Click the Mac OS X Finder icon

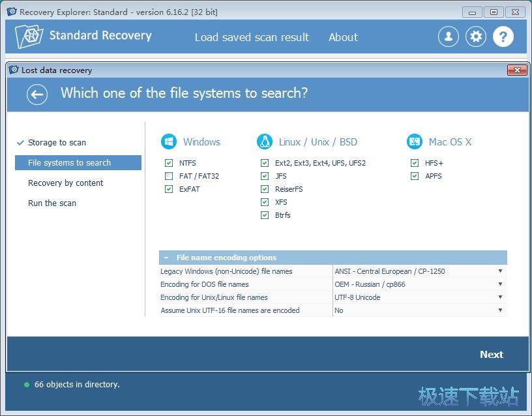(x=414, y=142)
